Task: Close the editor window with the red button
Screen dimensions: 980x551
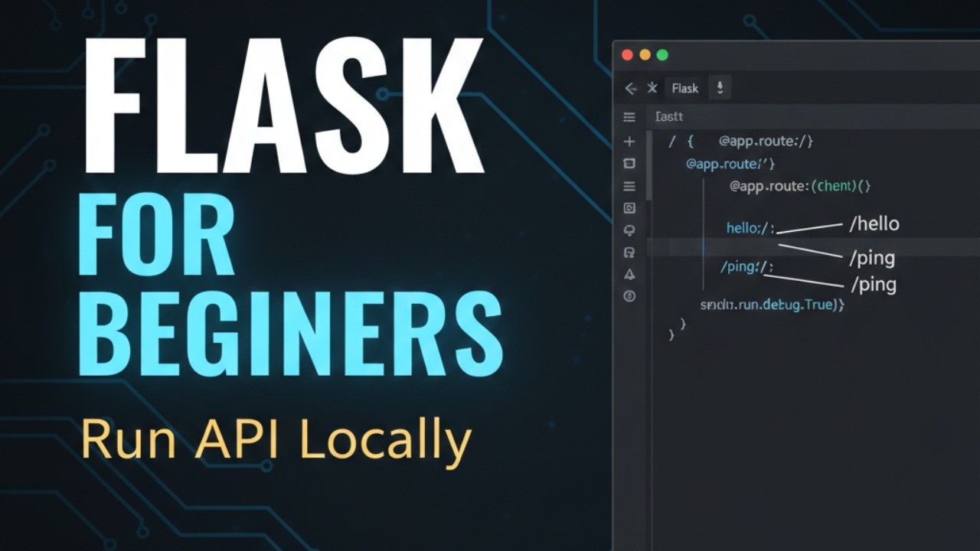Action: (x=627, y=55)
